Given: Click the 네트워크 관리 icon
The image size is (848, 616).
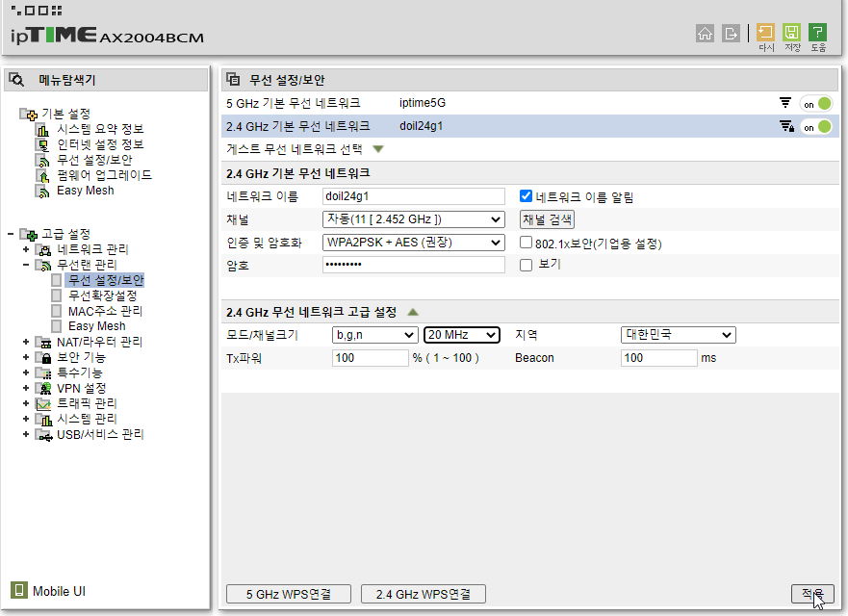Looking at the screenshot, I should [x=43, y=250].
